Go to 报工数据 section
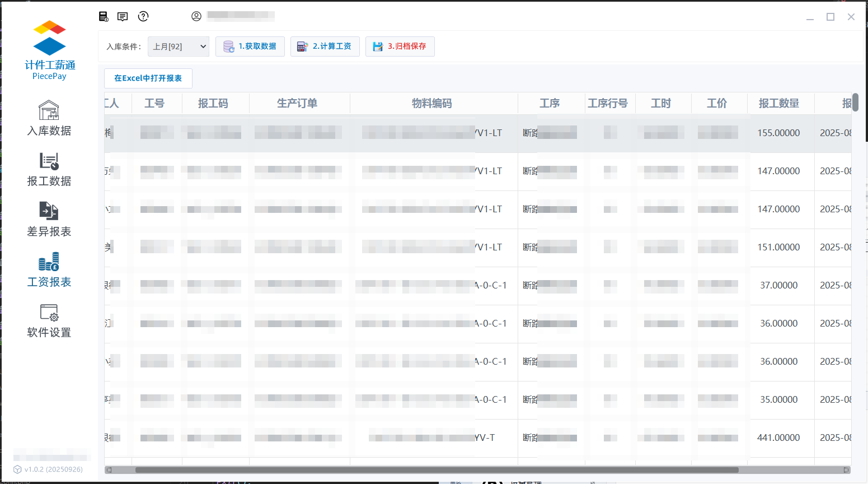The image size is (868, 484). click(x=49, y=169)
